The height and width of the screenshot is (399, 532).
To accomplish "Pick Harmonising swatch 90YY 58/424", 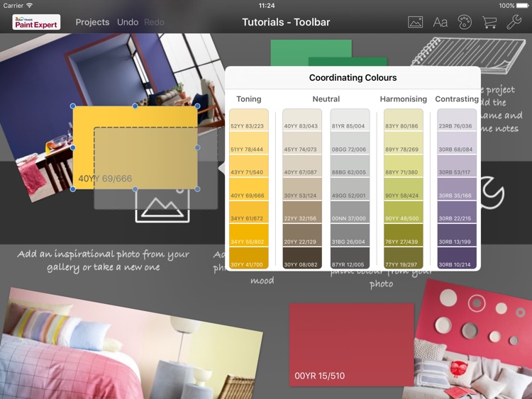I will [x=404, y=189].
